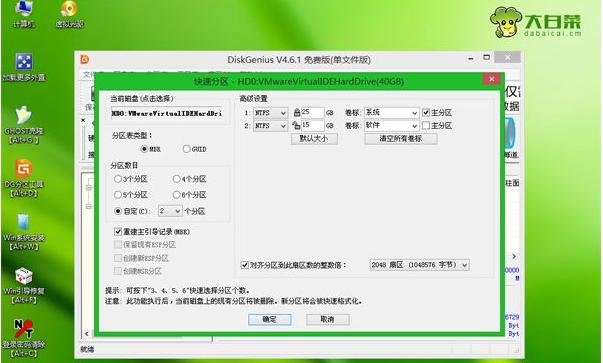Minimize the DiskGenius main window
Image resolution: width=603 pixels, height=363 pixels.
[x=471, y=58]
